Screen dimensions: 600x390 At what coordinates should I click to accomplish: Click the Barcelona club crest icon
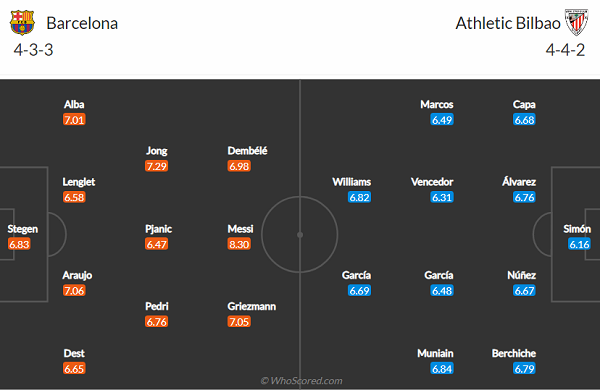(x=22, y=23)
